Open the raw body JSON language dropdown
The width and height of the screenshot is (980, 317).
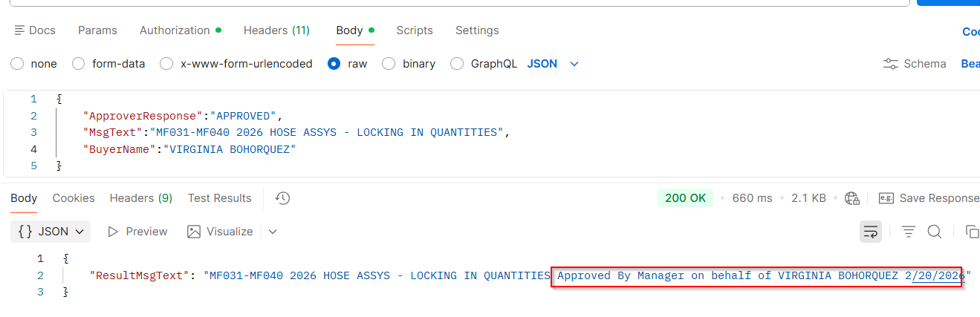coord(553,64)
